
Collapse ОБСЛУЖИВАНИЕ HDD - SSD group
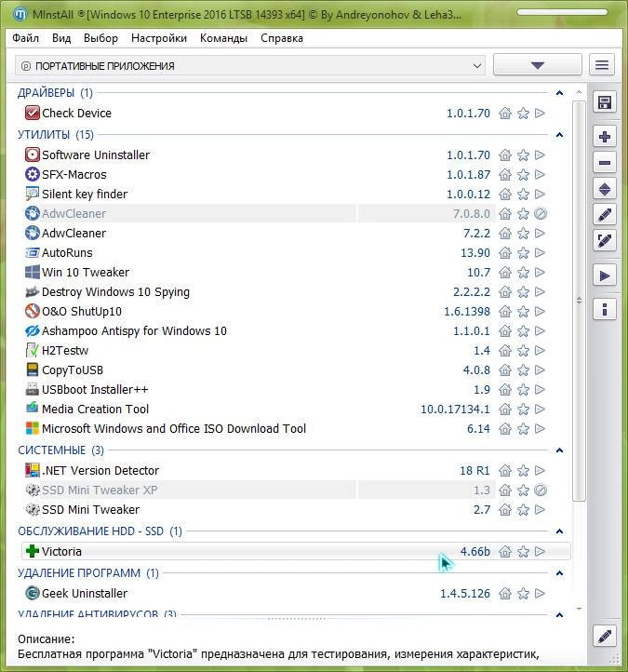pos(559,531)
